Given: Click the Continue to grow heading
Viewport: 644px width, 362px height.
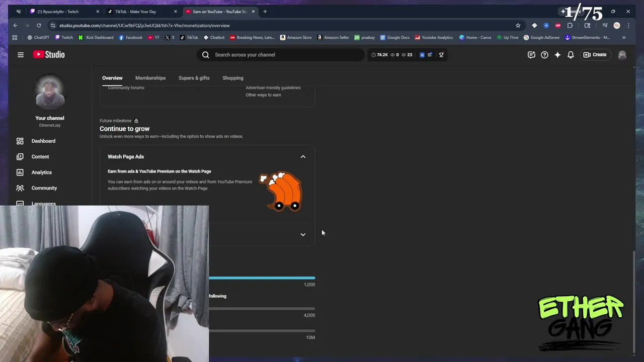Looking at the screenshot, I should 124,129.
